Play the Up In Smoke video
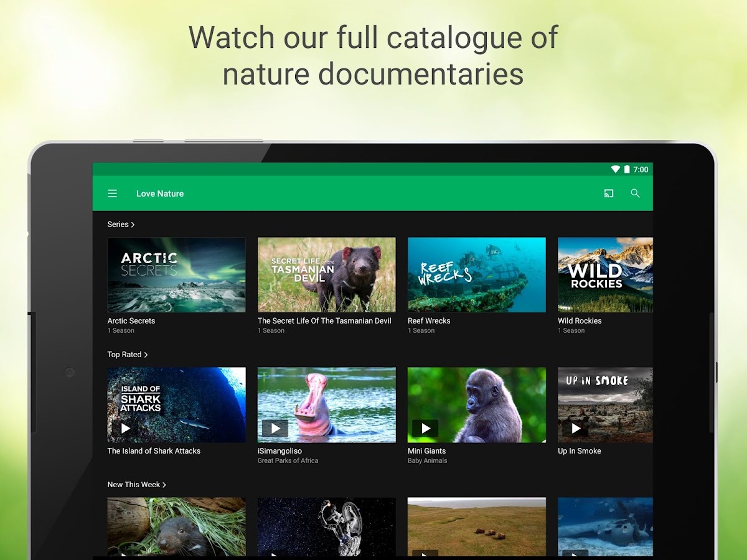This screenshot has height=560, width=747. (x=576, y=428)
